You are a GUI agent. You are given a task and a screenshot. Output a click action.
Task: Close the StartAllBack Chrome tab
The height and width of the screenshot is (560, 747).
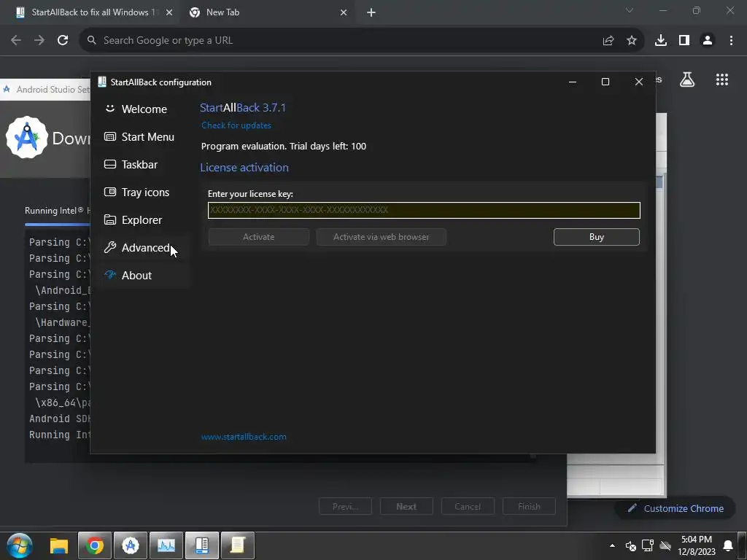click(169, 12)
